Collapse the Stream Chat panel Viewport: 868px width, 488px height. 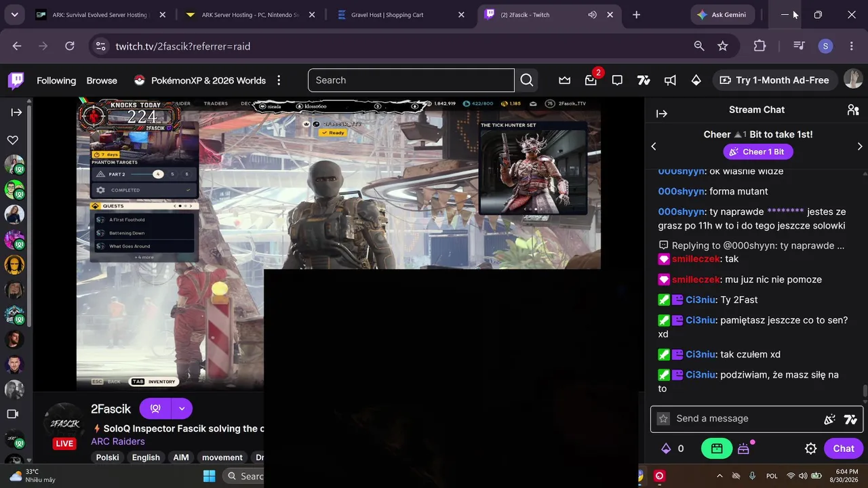[662, 113]
